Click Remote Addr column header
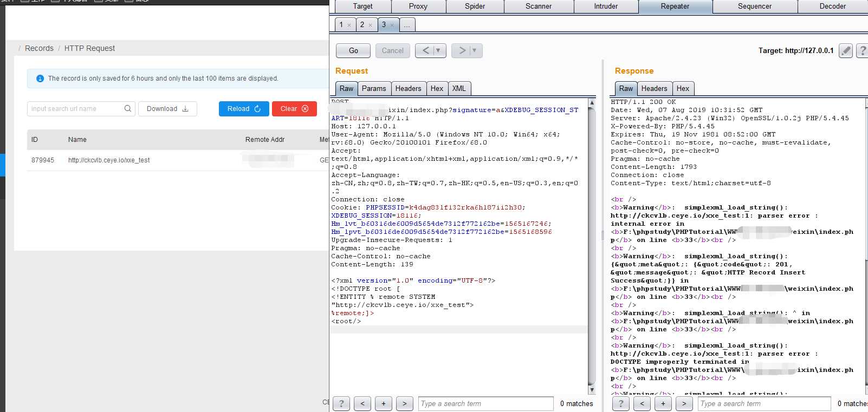The width and height of the screenshot is (868, 412). point(265,140)
